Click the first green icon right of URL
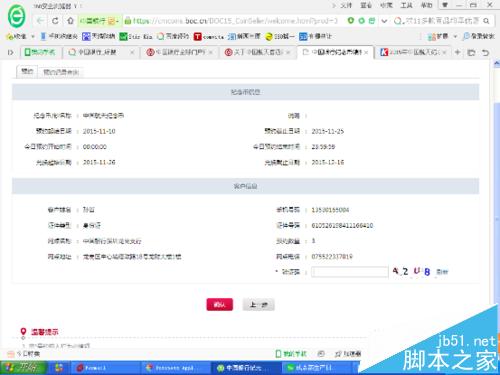 [350, 21]
